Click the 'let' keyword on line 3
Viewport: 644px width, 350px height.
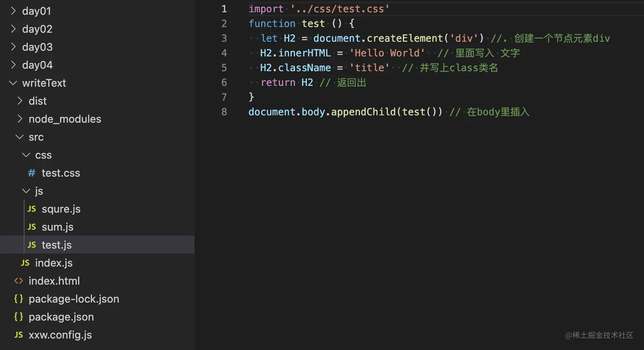tap(269, 38)
